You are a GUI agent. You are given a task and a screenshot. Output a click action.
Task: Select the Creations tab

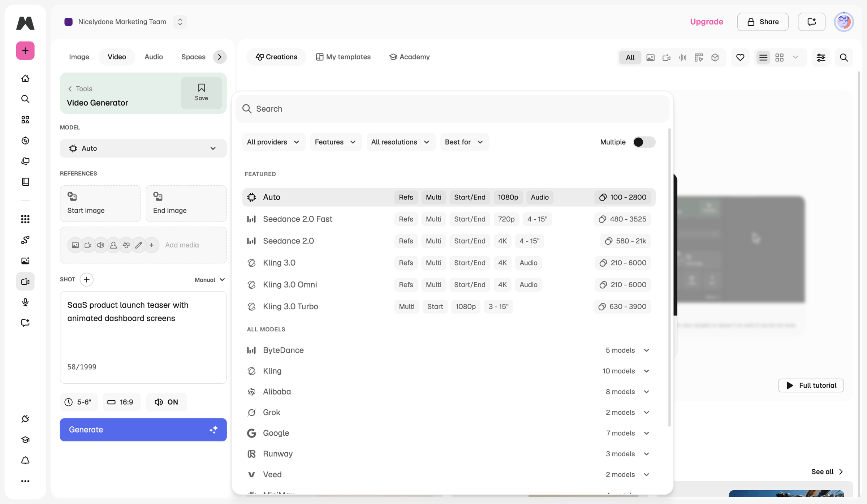(x=276, y=57)
